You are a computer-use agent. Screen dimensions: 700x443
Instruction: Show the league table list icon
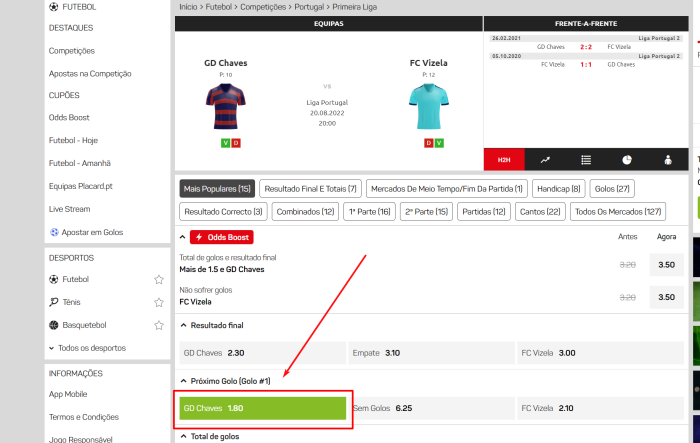click(586, 160)
